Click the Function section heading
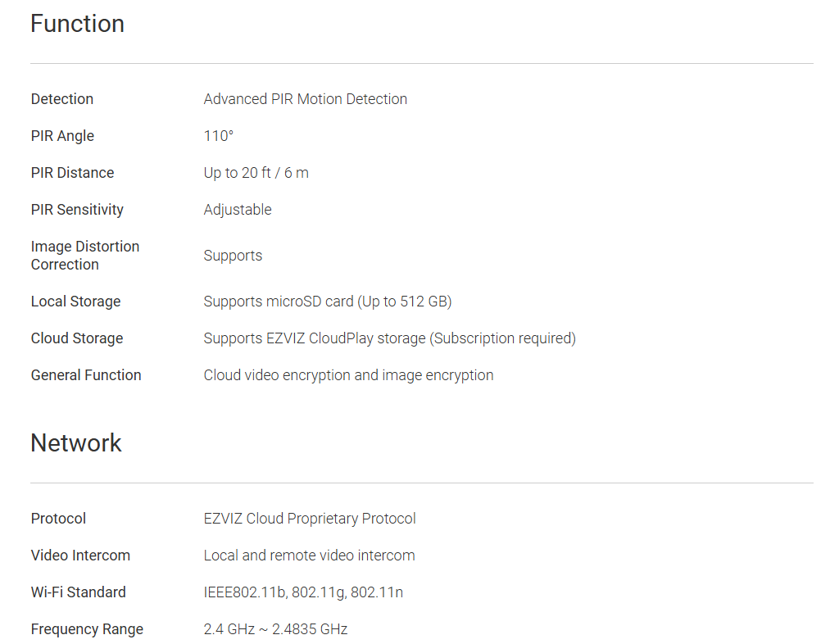This screenshot has height=644, width=830. pyautogui.click(x=77, y=24)
